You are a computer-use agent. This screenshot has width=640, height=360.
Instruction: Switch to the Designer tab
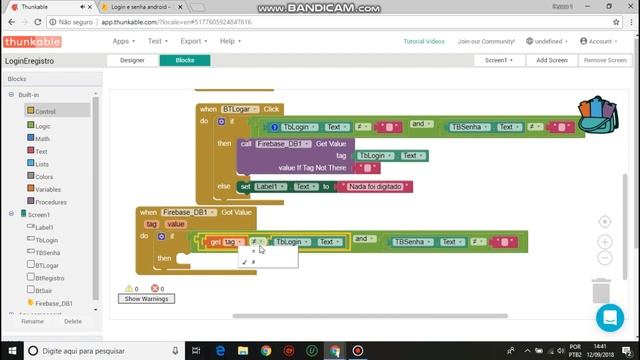tap(132, 60)
